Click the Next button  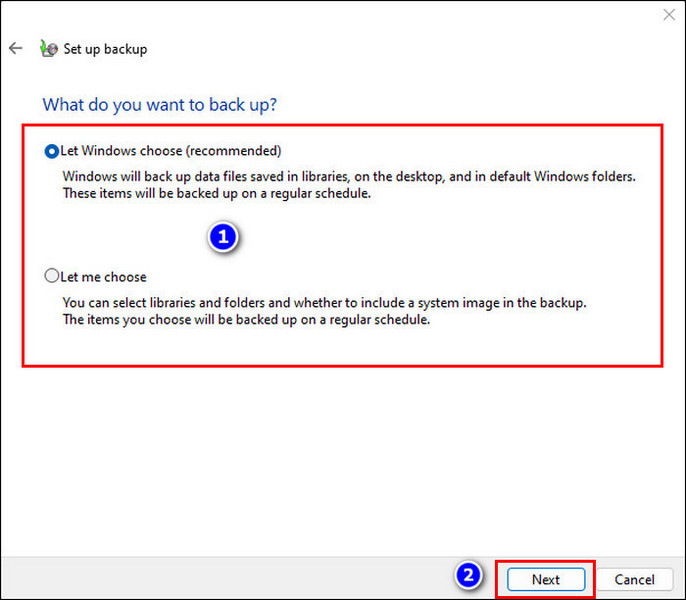546,579
